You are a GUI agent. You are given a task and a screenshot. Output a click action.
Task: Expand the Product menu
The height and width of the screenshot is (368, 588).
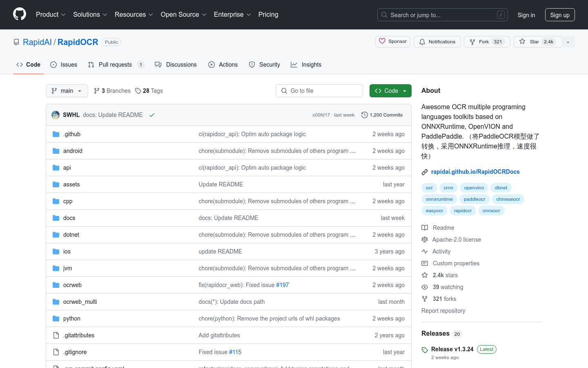(51, 15)
